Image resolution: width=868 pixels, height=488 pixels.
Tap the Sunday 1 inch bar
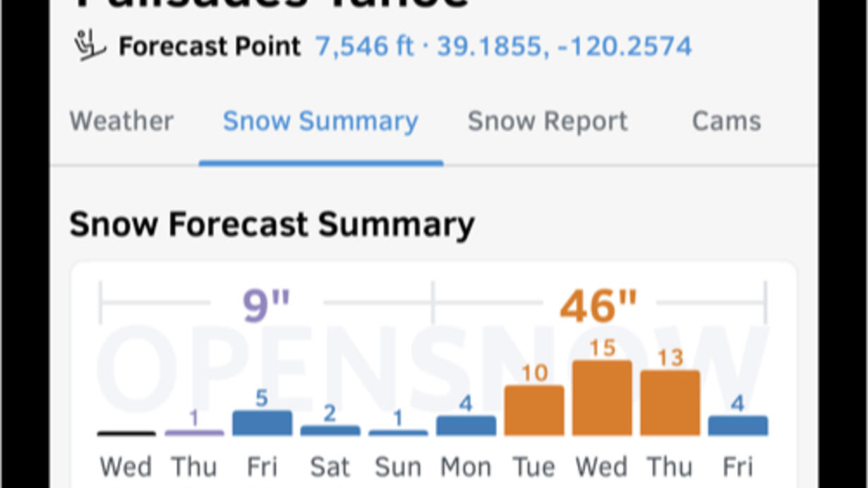click(x=398, y=432)
